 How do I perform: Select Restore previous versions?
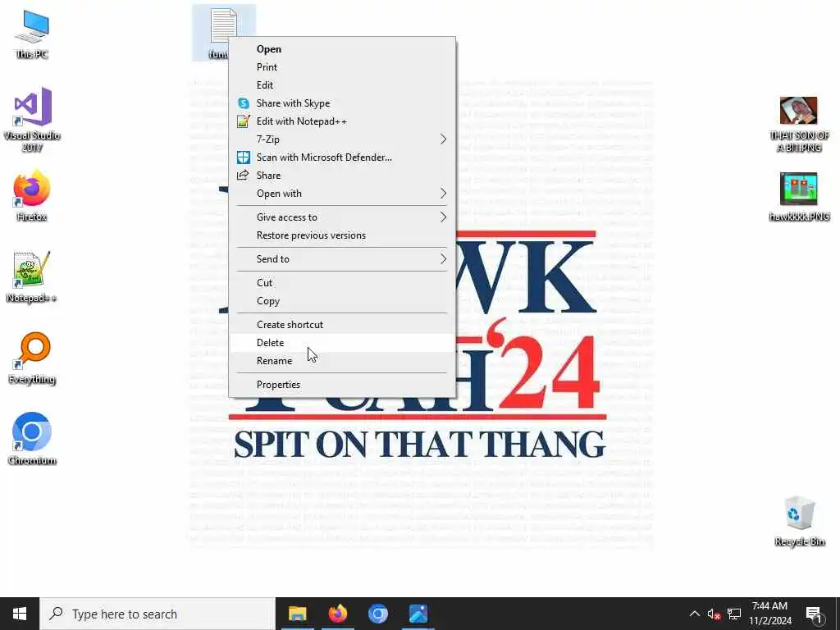[x=342, y=235]
